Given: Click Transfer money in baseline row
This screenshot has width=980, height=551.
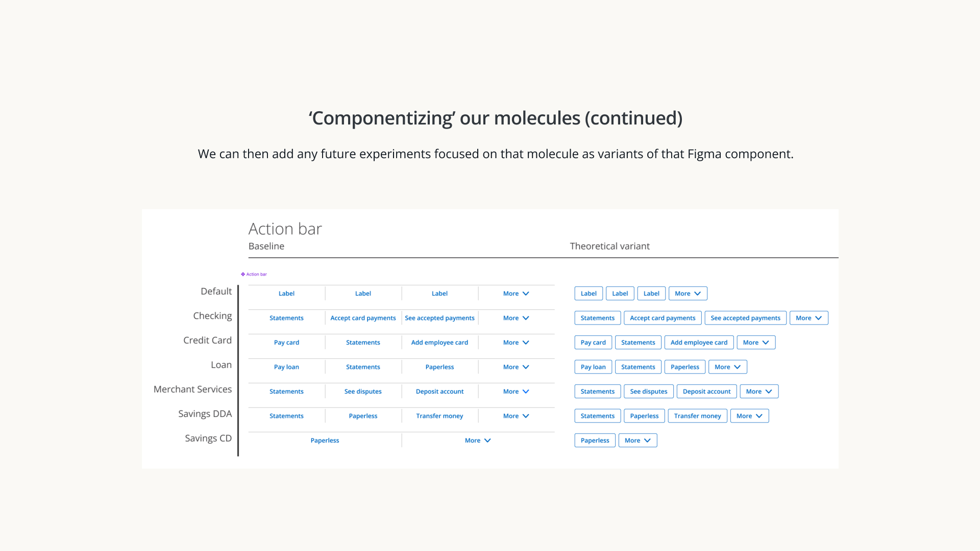Looking at the screenshot, I should 439,416.
